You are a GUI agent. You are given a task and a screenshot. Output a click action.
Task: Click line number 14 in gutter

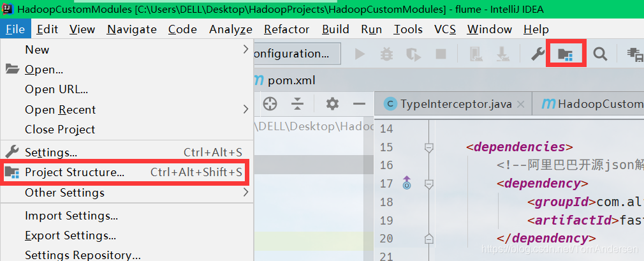pos(386,129)
